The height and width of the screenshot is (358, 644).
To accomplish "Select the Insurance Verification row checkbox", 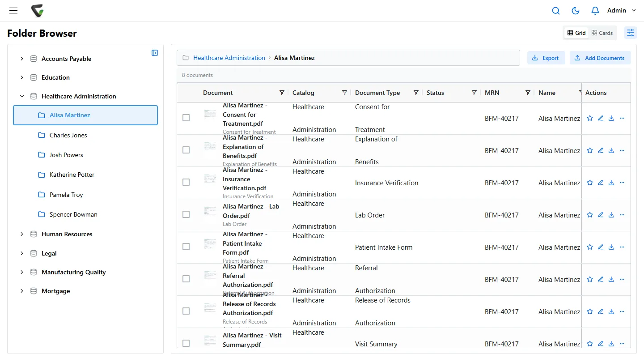I will (186, 182).
